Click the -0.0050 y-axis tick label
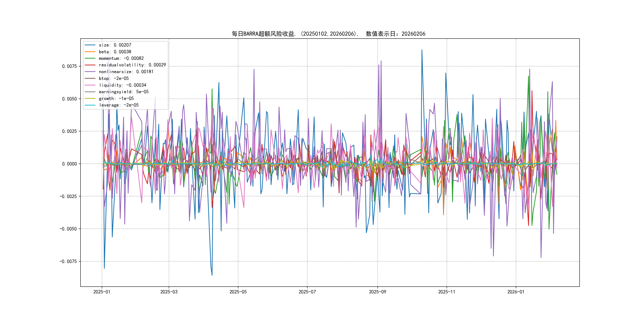 click(68, 229)
